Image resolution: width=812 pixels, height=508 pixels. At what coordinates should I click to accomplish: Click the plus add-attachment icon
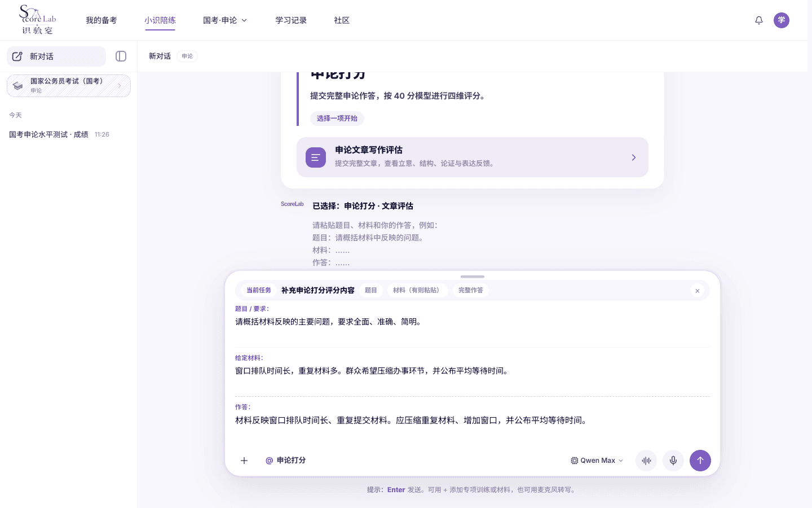(244, 461)
